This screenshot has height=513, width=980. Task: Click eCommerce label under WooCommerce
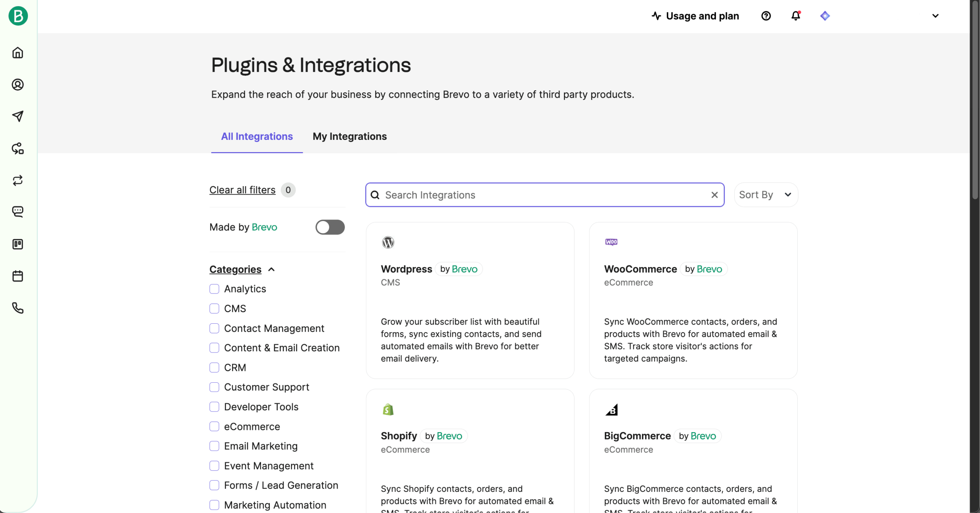click(628, 282)
